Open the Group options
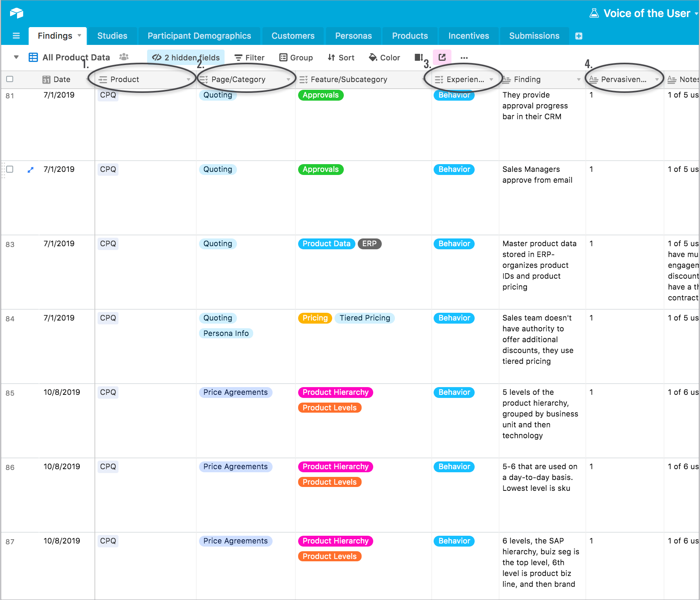 [296, 58]
